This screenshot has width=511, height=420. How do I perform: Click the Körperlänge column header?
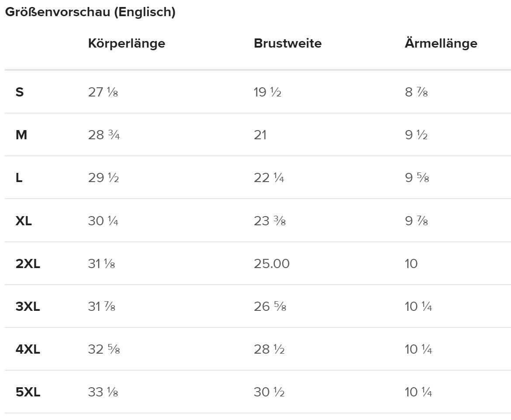[126, 44]
